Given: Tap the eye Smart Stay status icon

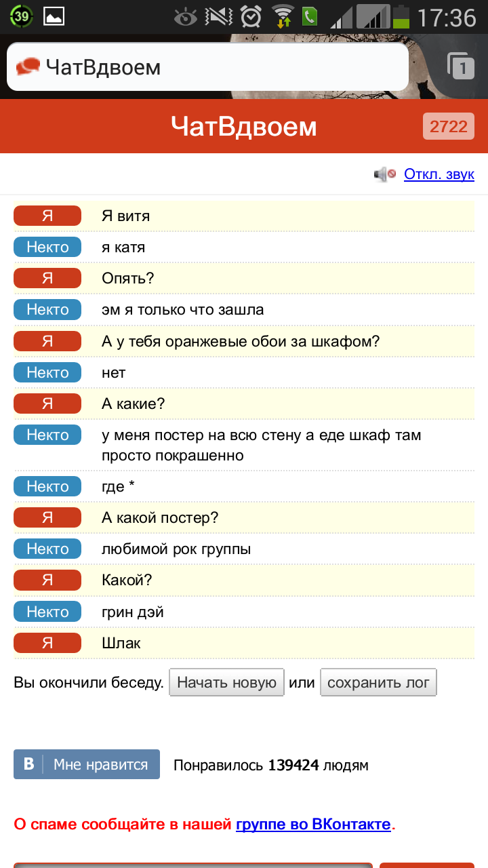Looking at the screenshot, I should point(186,16).
